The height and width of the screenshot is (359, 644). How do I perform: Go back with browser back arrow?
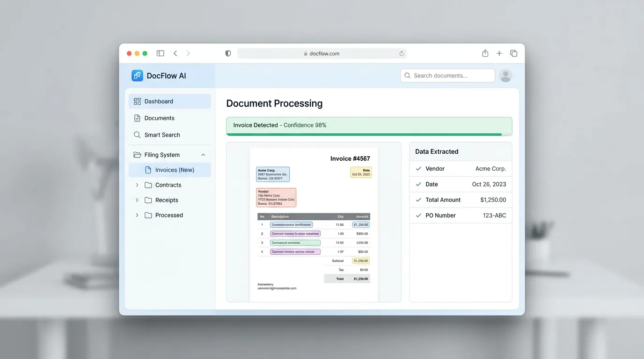pos(176,53)
